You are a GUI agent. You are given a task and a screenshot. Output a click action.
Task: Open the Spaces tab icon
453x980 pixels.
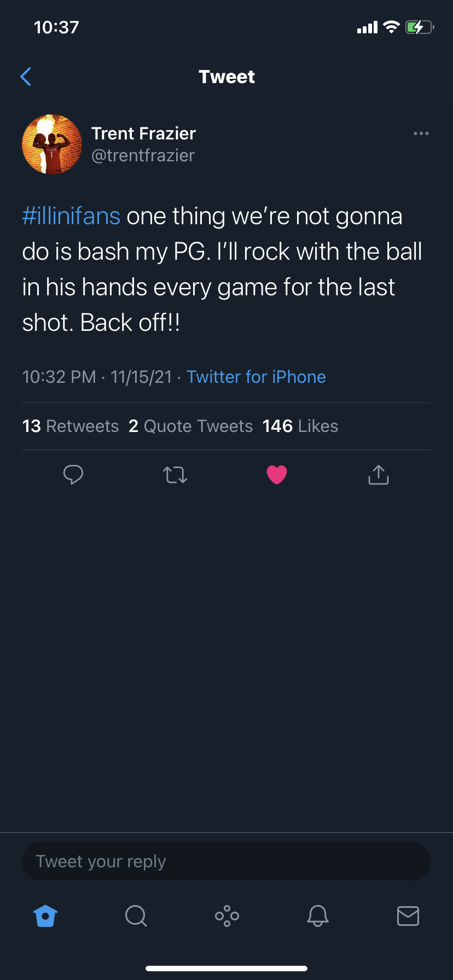pos(226,915)
